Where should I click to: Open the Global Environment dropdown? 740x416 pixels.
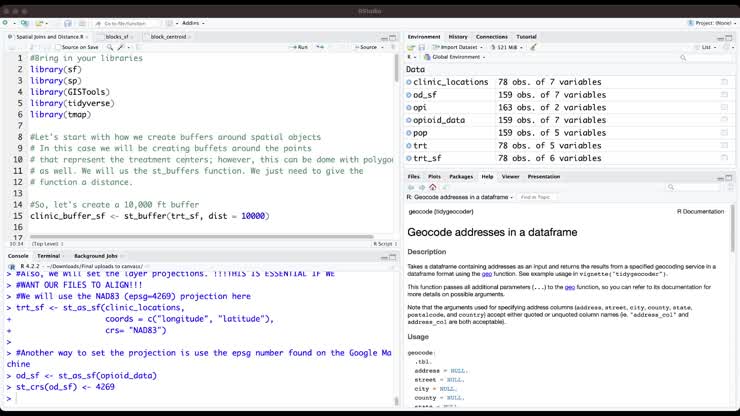455,58
